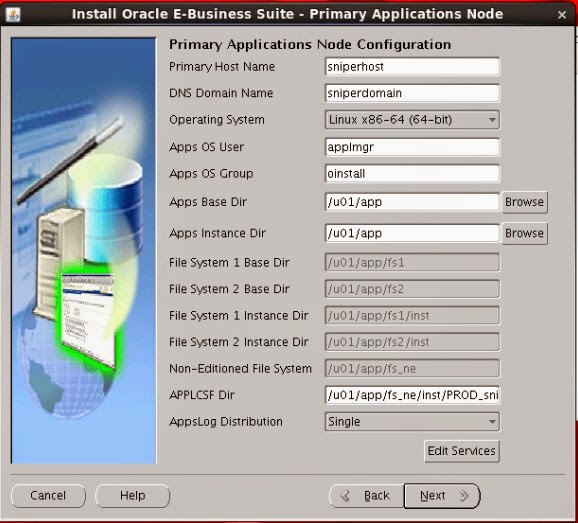Viewport: 578px width, 523px height.
Task: Focus the Apps OS User field
Action: click(x=412, y=147)
